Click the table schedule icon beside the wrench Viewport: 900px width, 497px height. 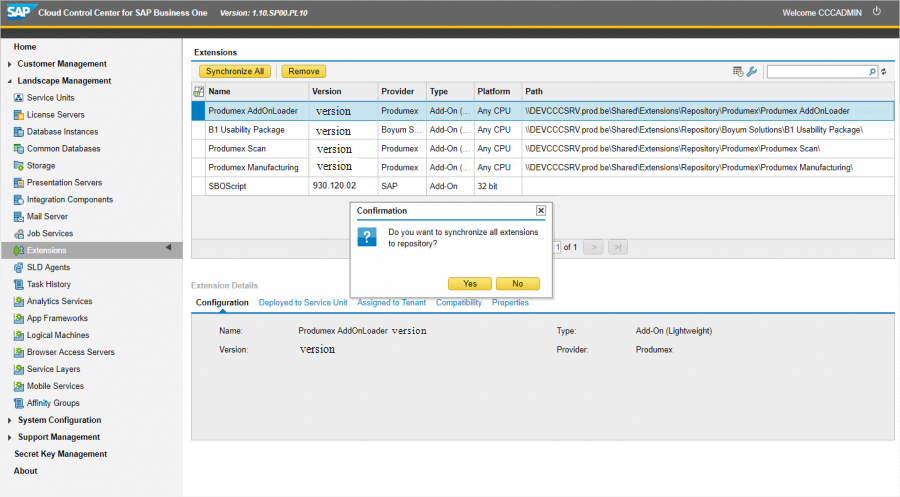click(x=738, y=71)
